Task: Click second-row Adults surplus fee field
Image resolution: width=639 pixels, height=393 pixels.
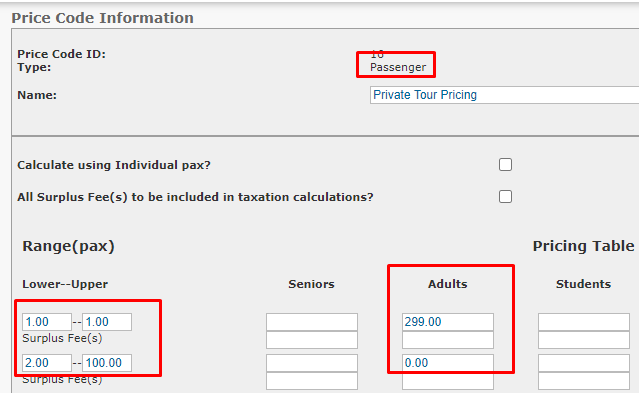Action: tap(447, 381)
